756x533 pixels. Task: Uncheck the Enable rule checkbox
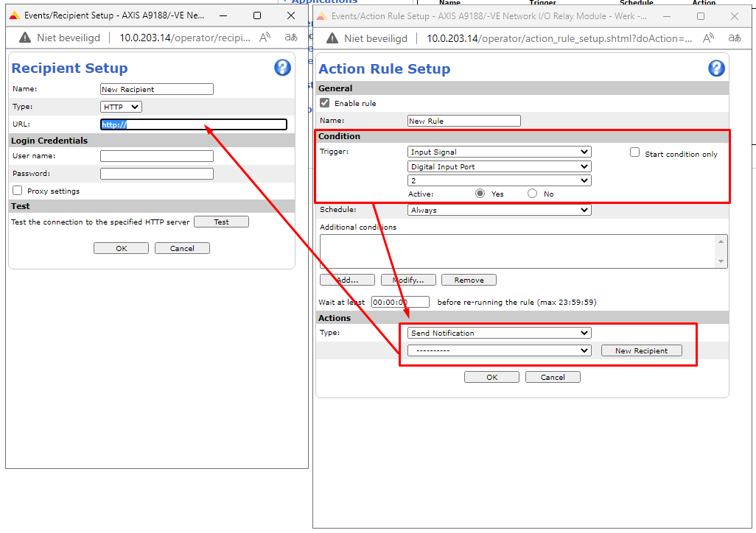pyautogui.click(x=324, y=102)
